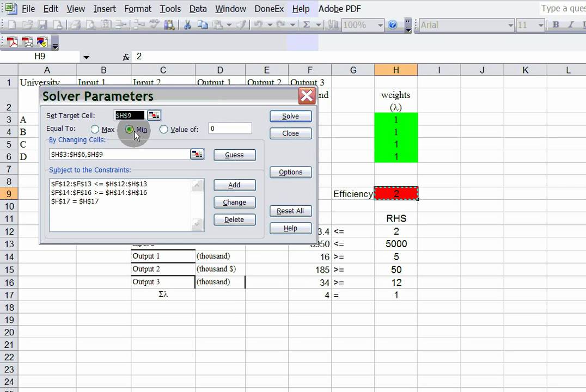The height and width of the screenshot is (392, 586).
Task: Click the Italic I icon
Action: [571, 25]
